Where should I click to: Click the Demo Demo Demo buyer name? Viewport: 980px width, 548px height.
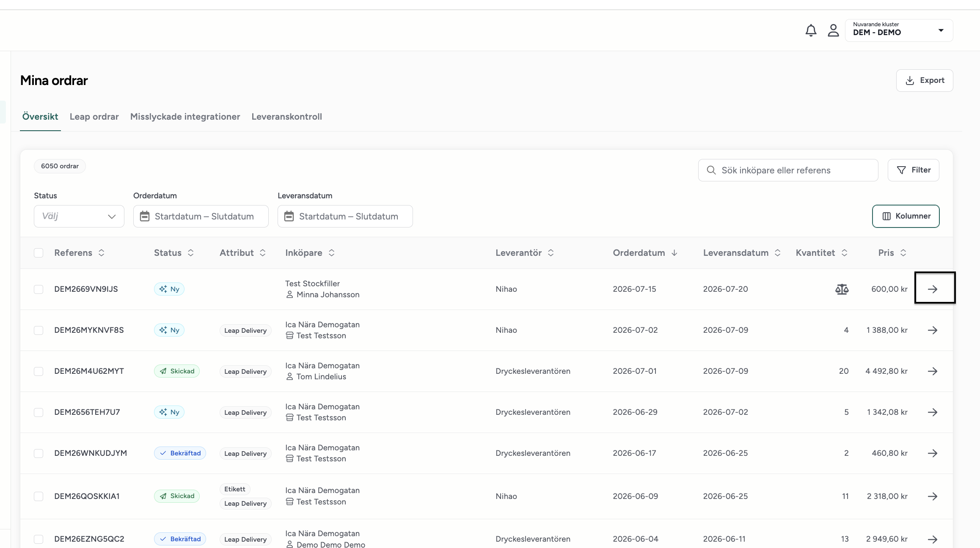(x=331, y=545)
